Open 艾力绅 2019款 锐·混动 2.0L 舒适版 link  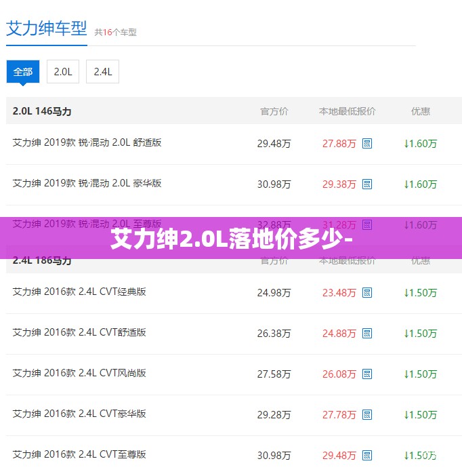coord(87,142)
